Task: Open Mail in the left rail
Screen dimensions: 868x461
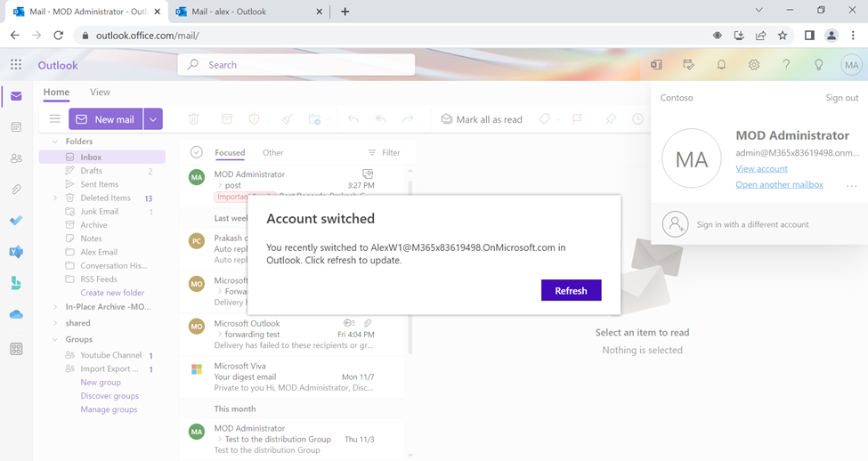Action: coord(16,96)
